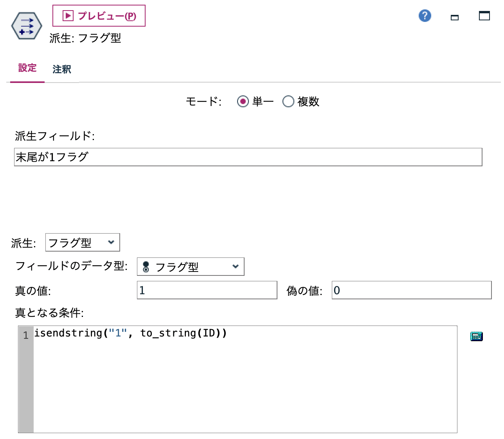This screenshot has height=439, width=504.
Task: Switch to the 注釈 tab
Action: (x=61, y=69)
